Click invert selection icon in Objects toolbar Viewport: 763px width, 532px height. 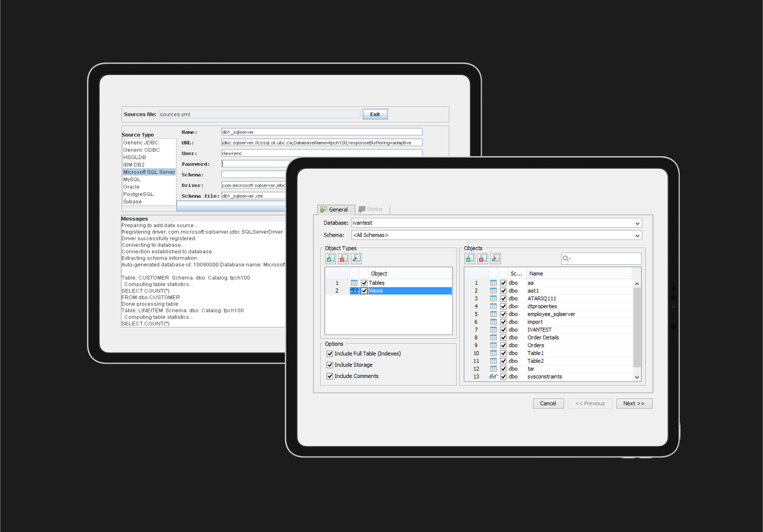496,259
